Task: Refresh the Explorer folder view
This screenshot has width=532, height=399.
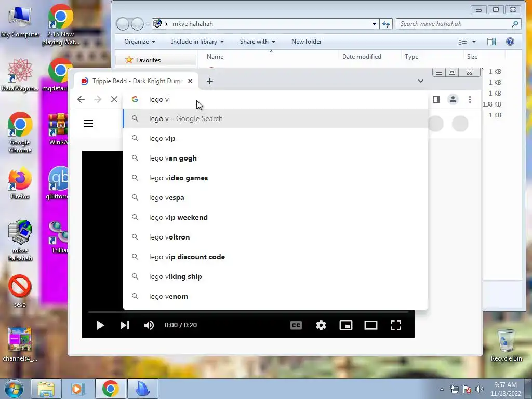Action: pyautogui.click(x=386, y=24)
